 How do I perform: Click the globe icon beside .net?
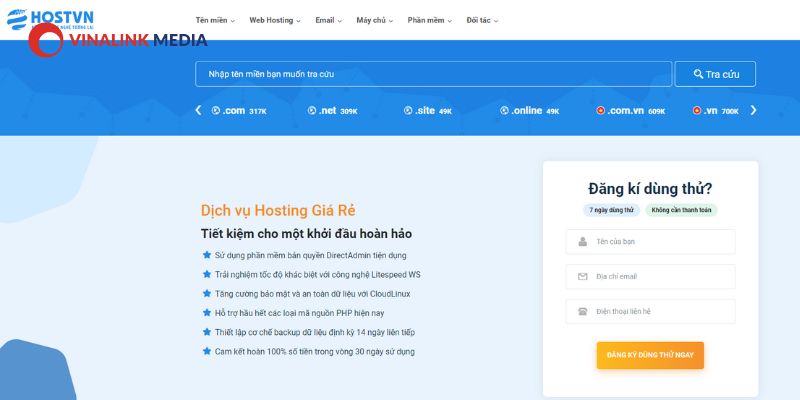pyautogui.click(x=312, y=110)
